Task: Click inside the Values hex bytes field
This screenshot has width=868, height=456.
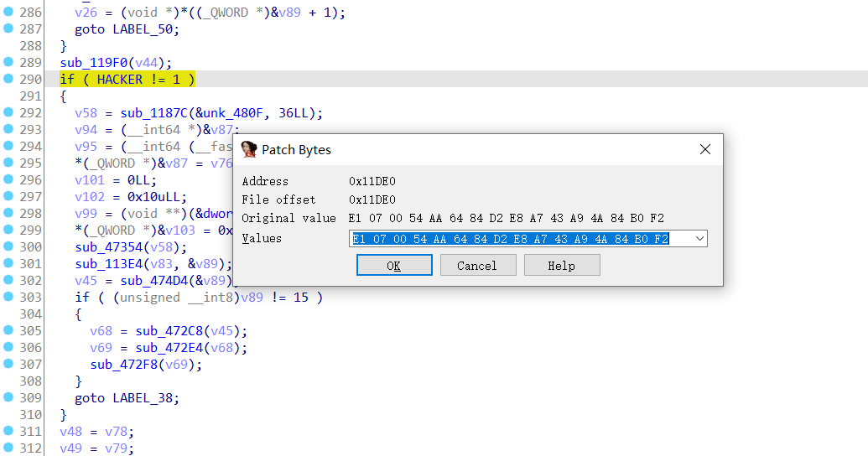Action: click(510, 239)
